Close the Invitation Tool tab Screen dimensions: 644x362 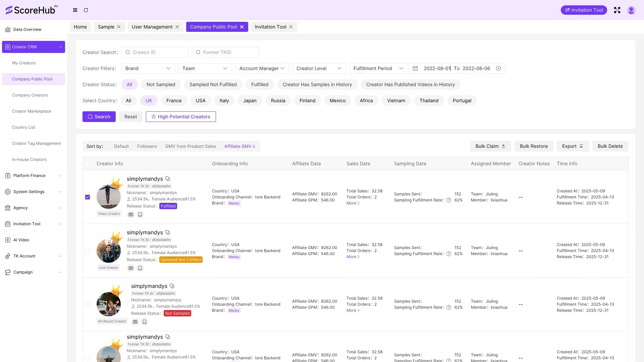pos(291,27)
